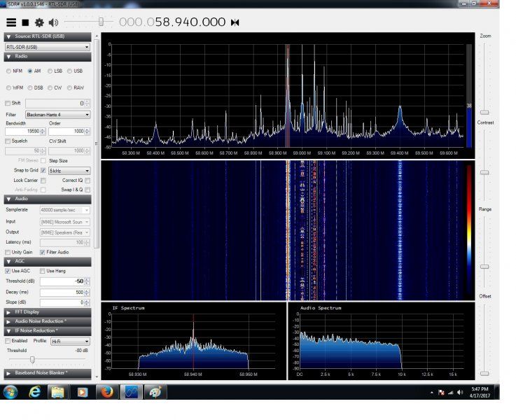Click the Windows Start button
516x420 pixels.
pos(11,391)
